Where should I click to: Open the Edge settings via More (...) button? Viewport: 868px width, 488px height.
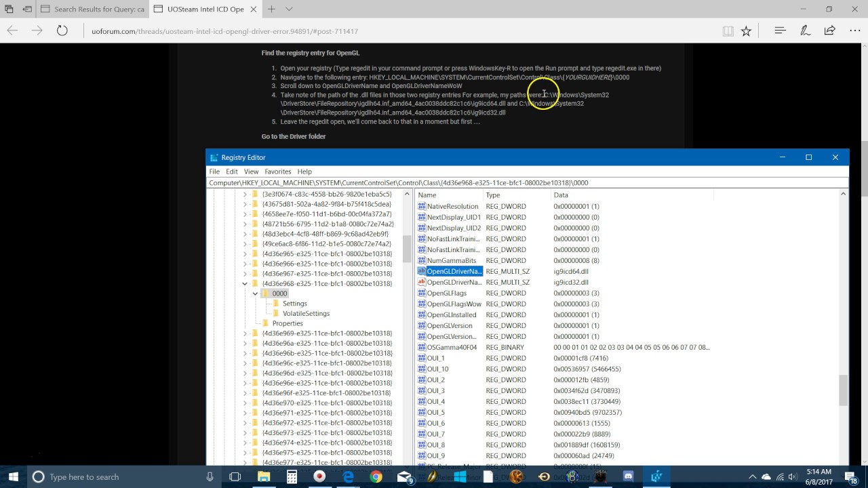click(x=855, y=30)
